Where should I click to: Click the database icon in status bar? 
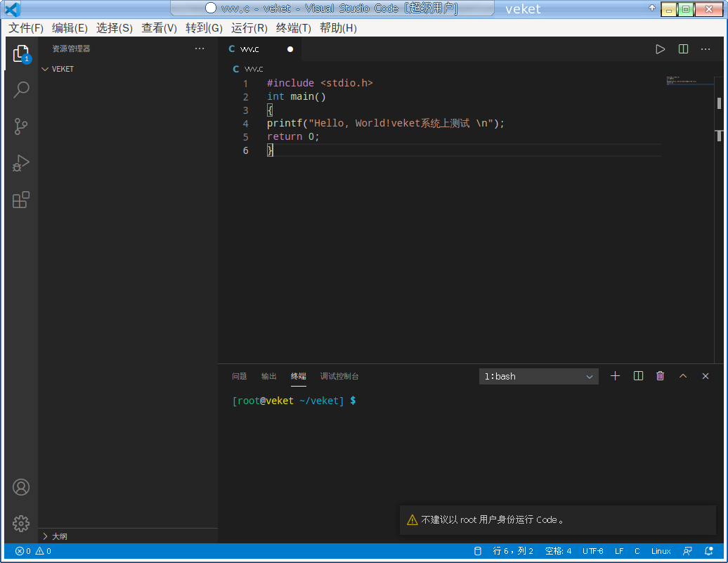(478, 551)
